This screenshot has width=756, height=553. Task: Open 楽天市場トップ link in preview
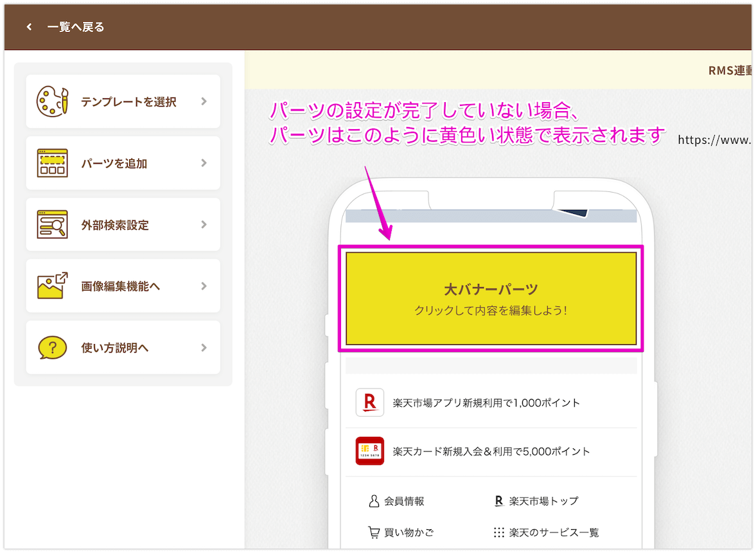pos(543,502)
